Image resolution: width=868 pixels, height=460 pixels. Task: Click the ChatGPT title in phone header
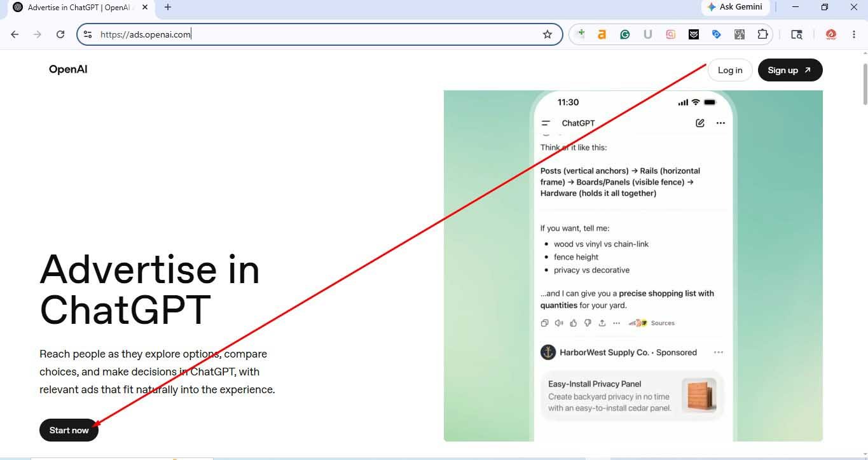[x=578, y=123]
